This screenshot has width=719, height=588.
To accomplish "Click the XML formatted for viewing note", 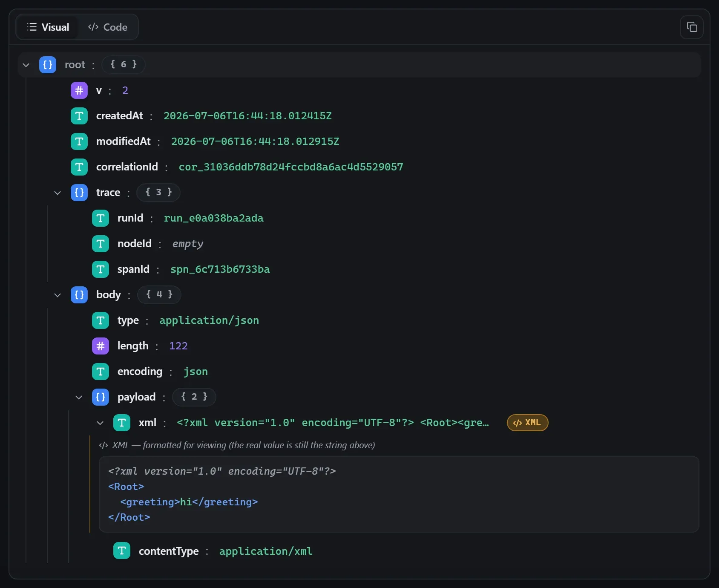I will (237, 445).
